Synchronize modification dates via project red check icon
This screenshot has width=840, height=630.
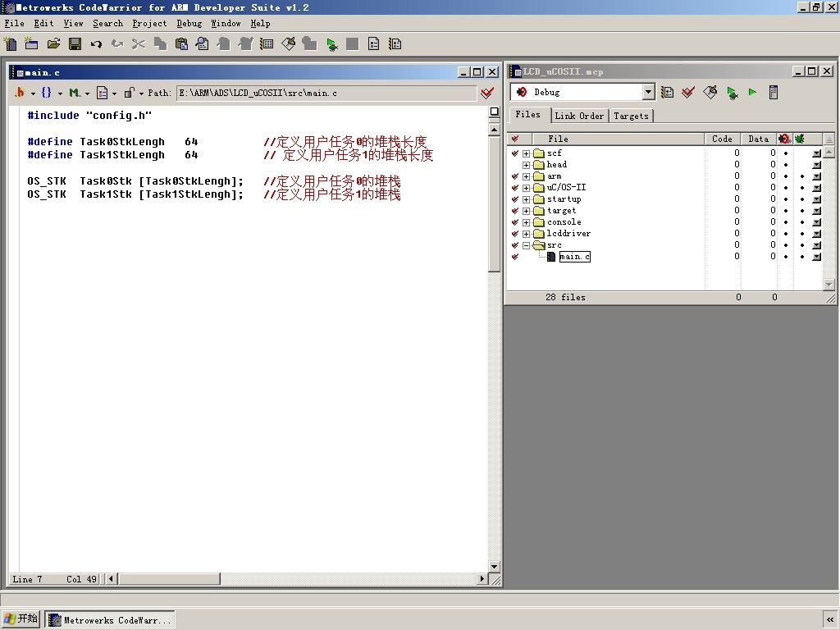tap(688, 93)
